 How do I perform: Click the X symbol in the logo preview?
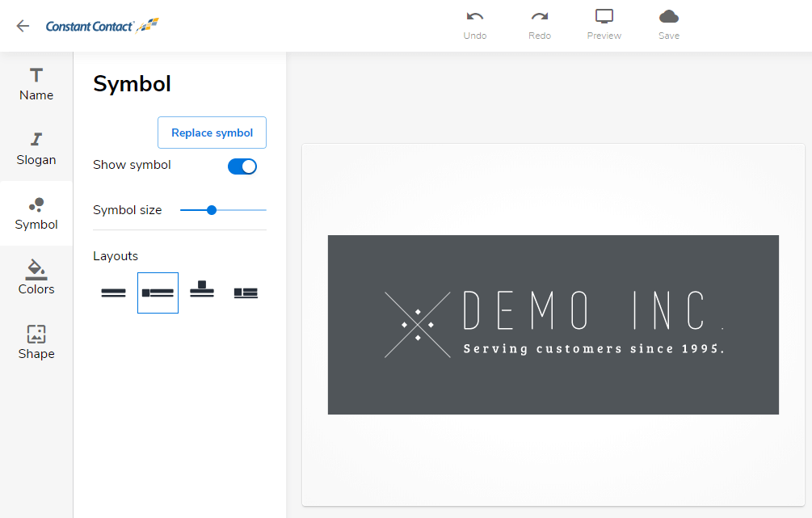click(418, 325)
